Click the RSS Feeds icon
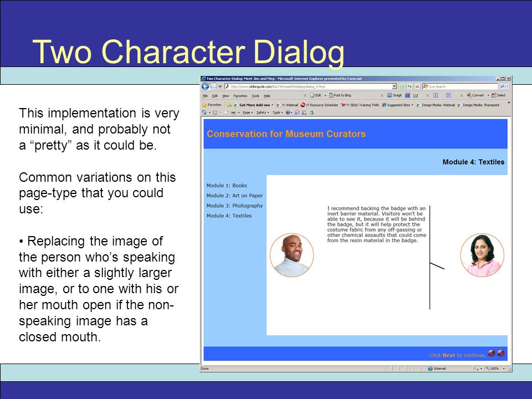Viewport: 532px width, 399px height. click(x=215, y=112)
